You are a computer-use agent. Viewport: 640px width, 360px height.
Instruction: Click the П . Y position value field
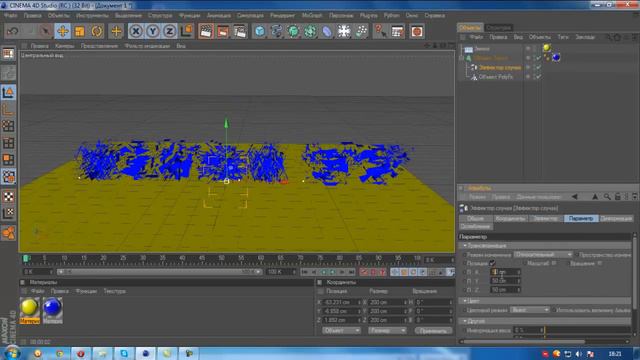coord(505,281)
